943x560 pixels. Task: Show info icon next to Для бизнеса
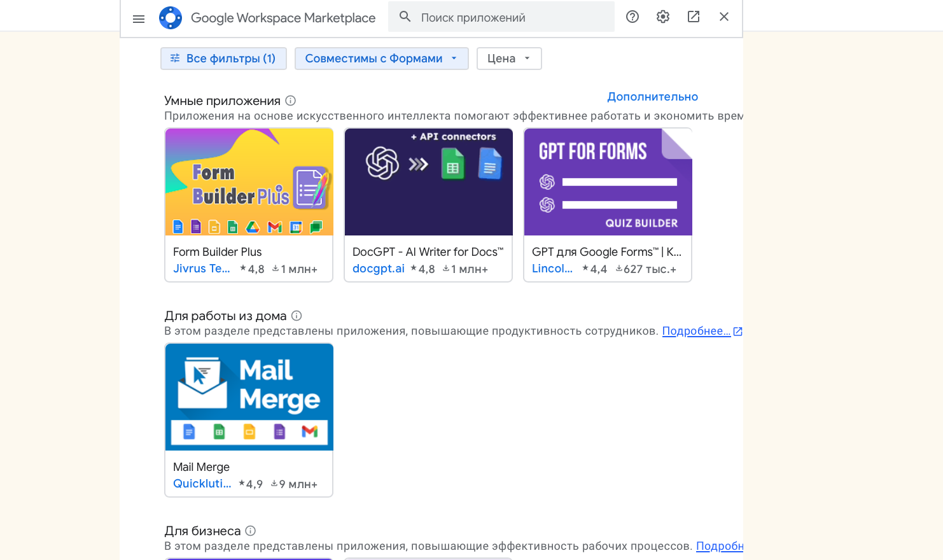tap(251, 531)
